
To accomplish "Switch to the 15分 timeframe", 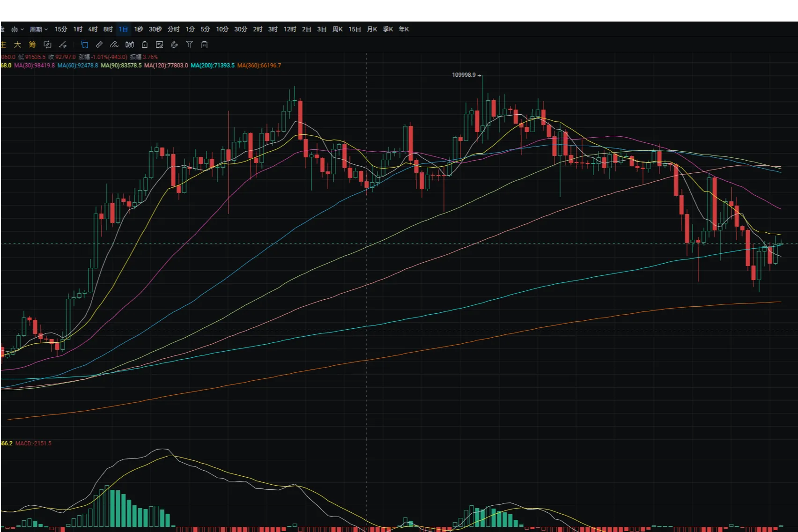I will pos(61,30).
